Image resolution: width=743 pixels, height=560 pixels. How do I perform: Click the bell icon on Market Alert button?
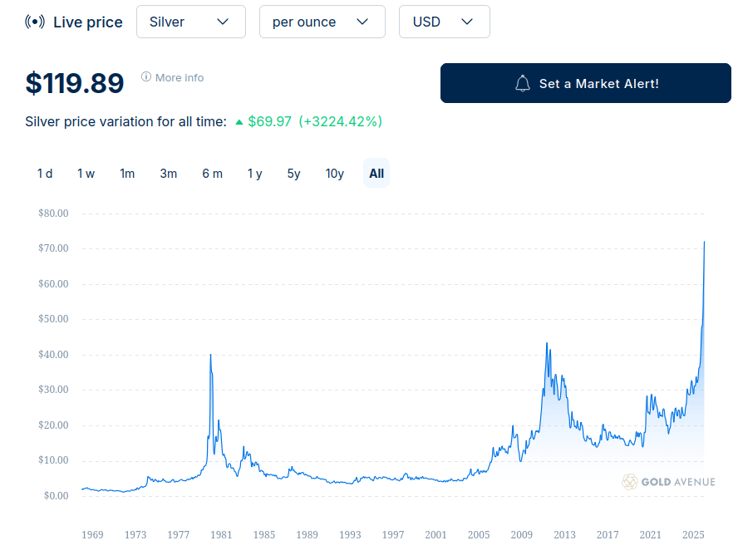point(523,83)
